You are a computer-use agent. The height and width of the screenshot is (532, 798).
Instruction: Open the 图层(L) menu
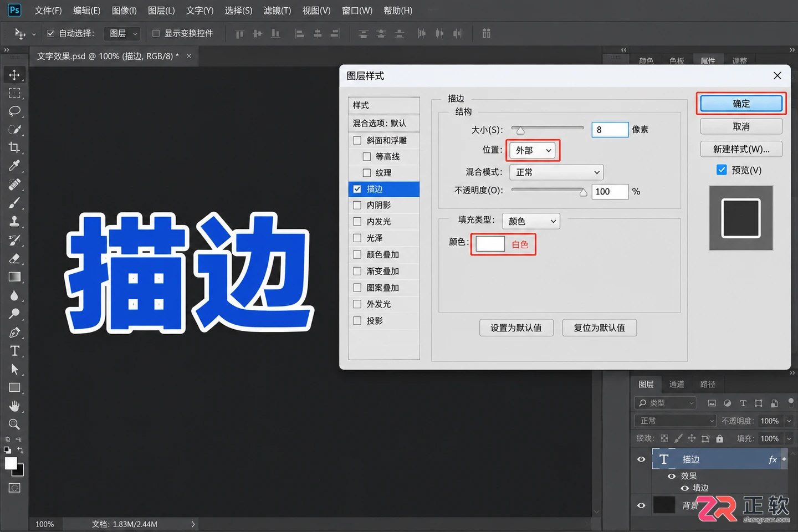[x=161, y=11]
